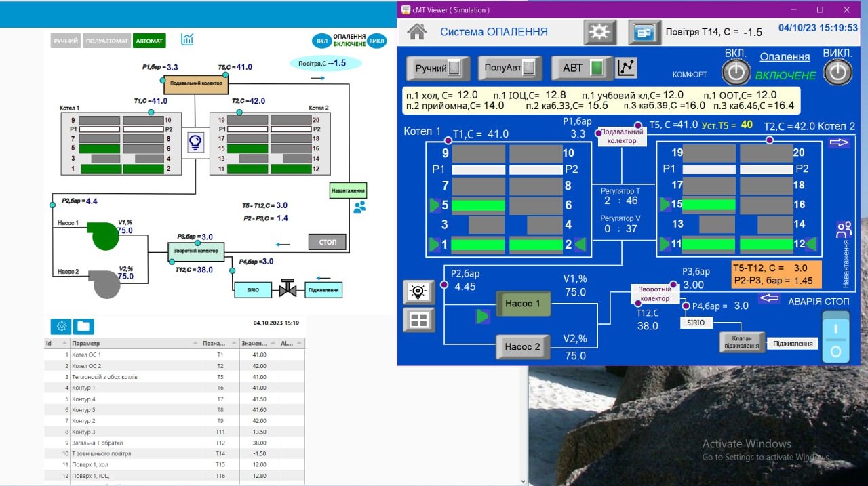Select the ПОЛУАВТОМАТ mode tab in web view
Image resolution: width=868 pixels, height=486 pixels.
pos(107,41)
